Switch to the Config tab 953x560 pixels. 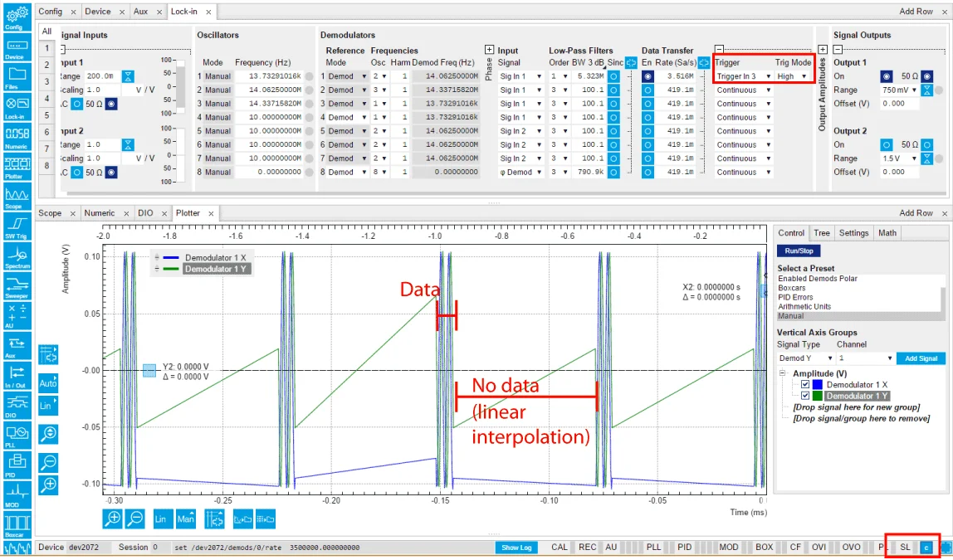pos(51,12)
